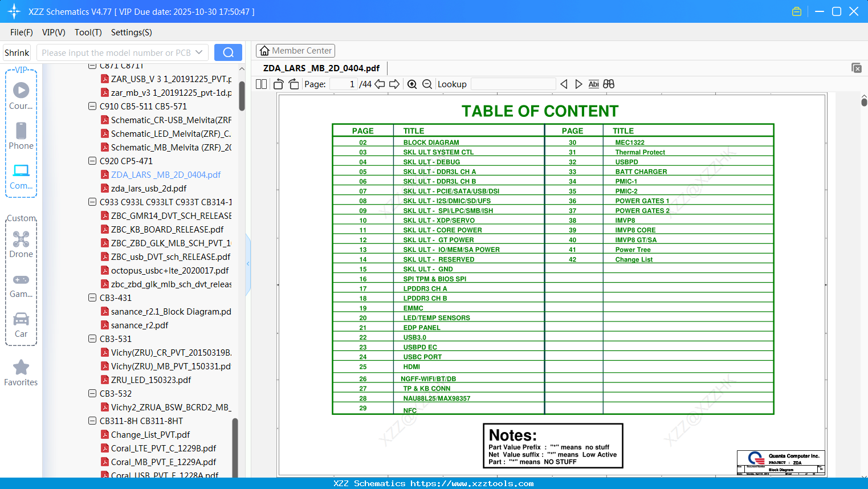Open the Drone category
The image size is (868, 489).
click(x=21, y=244)
